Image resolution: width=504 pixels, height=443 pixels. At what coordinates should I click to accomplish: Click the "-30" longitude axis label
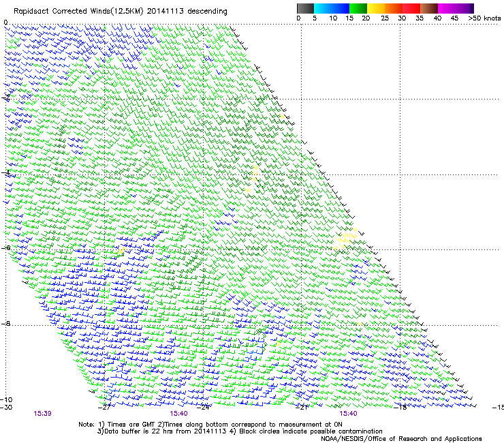pyautogui.click(x=6, y=408)
